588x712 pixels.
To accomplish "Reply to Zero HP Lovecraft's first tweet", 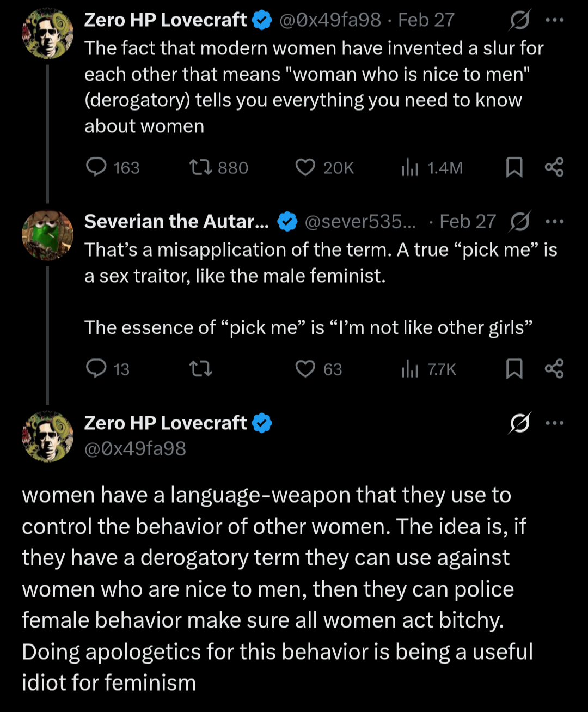I will pyautogui.click(x=96, y=167).
